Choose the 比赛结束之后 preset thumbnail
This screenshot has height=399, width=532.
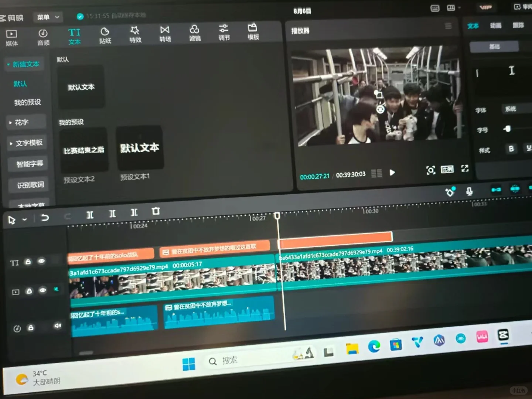84,150
